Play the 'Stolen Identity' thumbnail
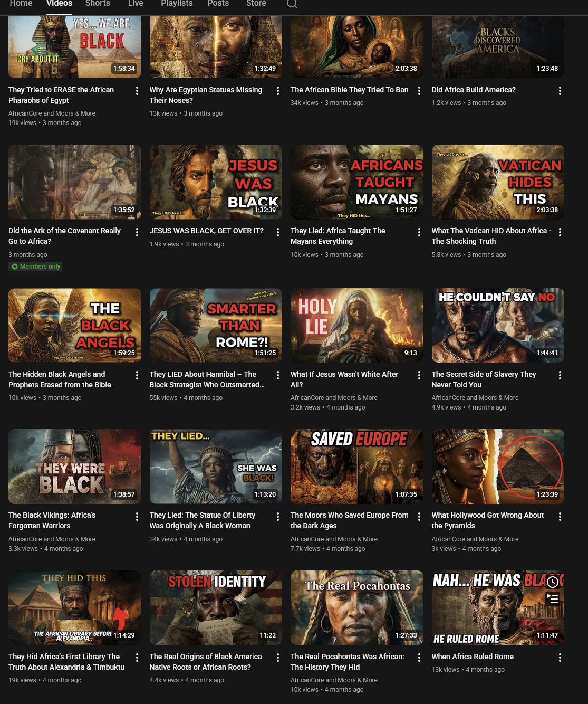 tap(216, 607)
